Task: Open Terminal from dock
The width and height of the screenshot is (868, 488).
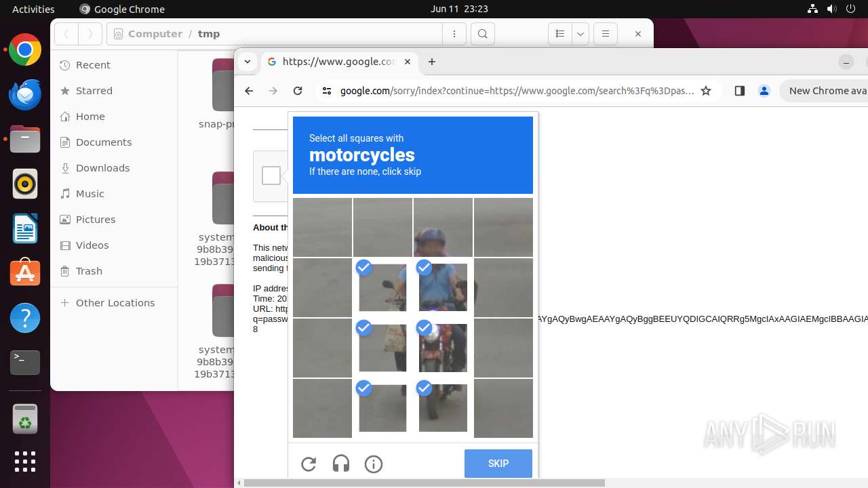Action: (25, 363)
